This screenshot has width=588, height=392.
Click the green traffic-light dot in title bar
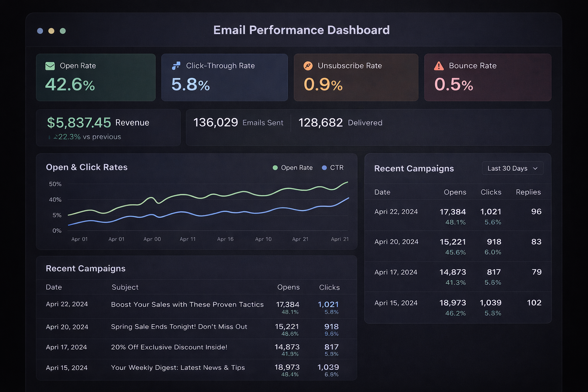pyautogui.click(x=63, y=31)
